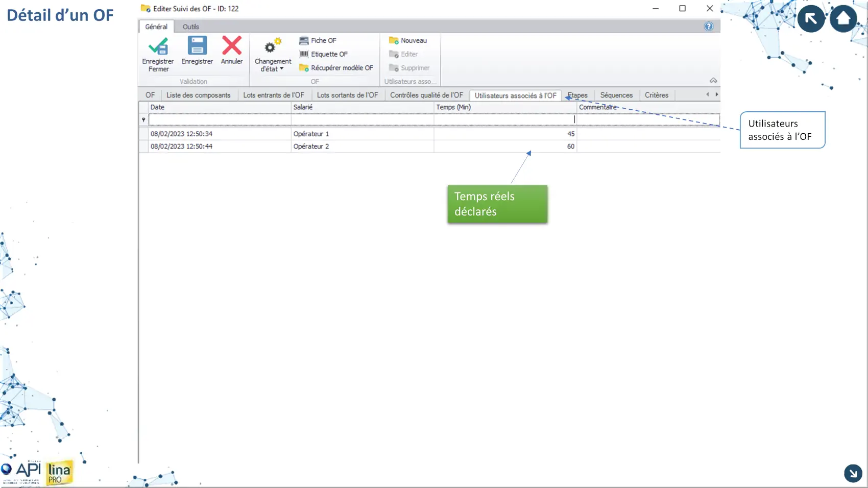868x488 pixels.
Task: Select the Opérateur 2 row
Action: coord(311,147)
